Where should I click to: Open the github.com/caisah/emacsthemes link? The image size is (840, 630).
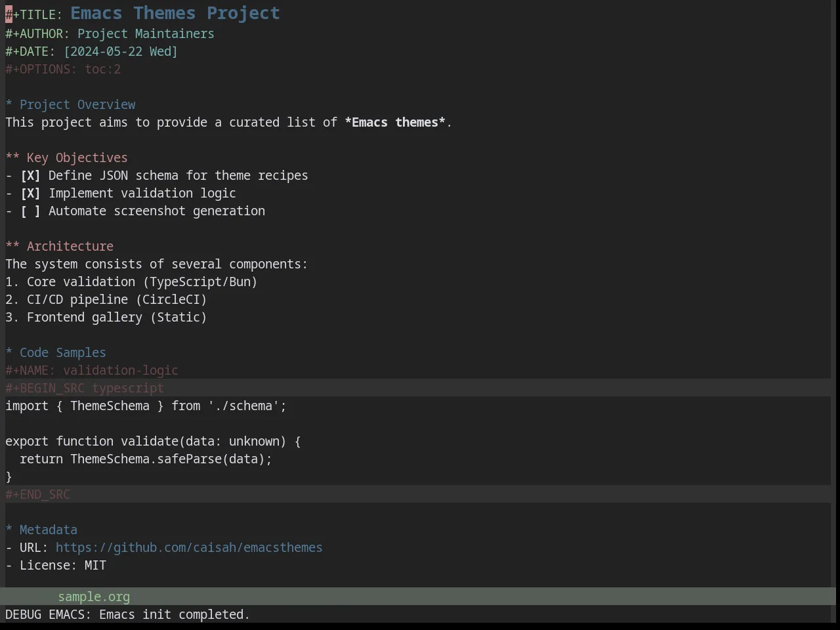coord(189,547)
